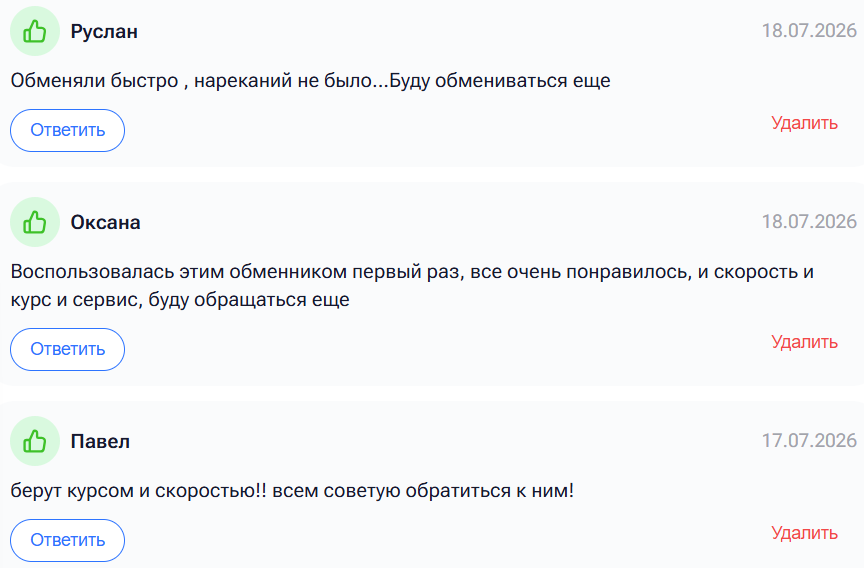Screen dimensions: 864x568
Task: Open the author name Руслан
Action: [x=104, y=32]
